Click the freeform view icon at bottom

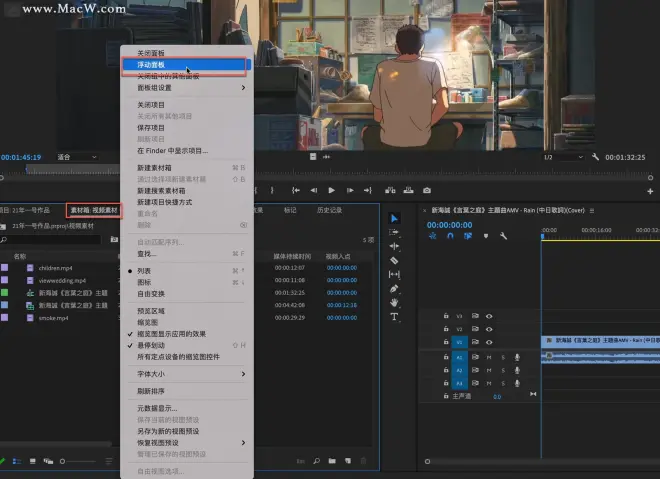pos(48,461)
